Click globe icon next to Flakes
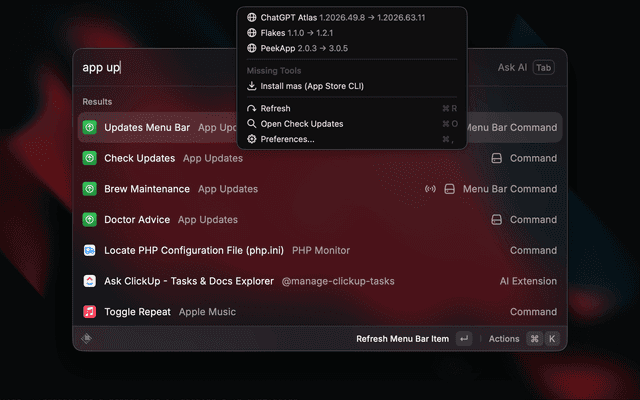 point(252,33)
